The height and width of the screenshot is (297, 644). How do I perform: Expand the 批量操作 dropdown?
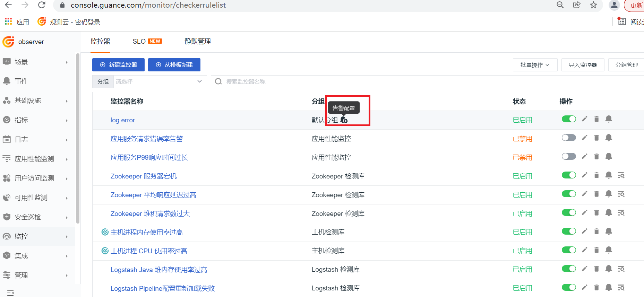pos(535,65)
